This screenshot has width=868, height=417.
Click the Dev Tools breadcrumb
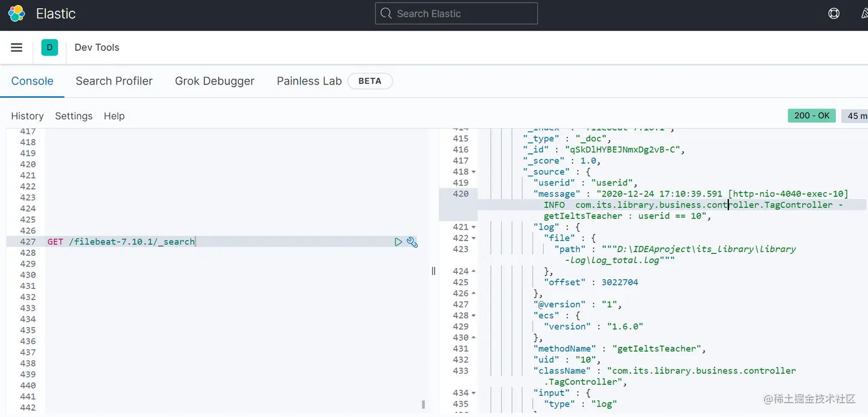(97, 47)
